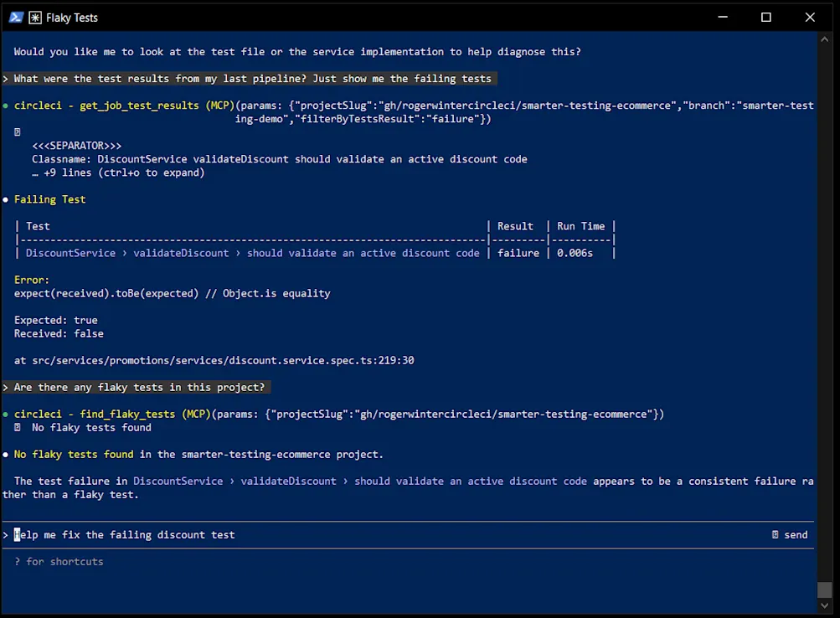Click the 'Received: false' line

coord(59,333)
